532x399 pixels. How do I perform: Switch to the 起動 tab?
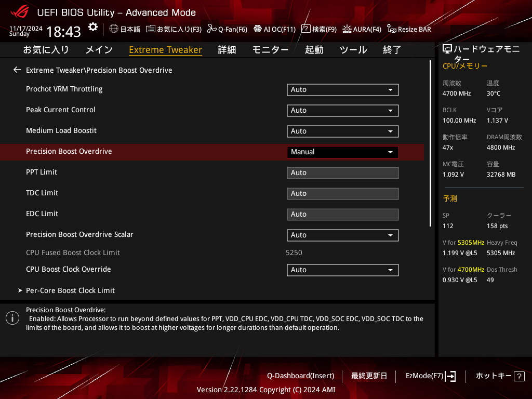pos(314,49)
